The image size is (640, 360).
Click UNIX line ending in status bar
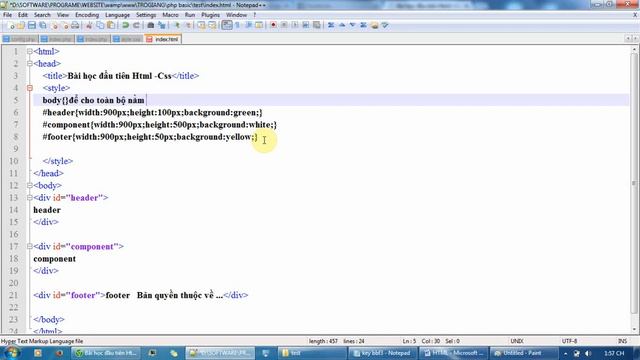517,341
